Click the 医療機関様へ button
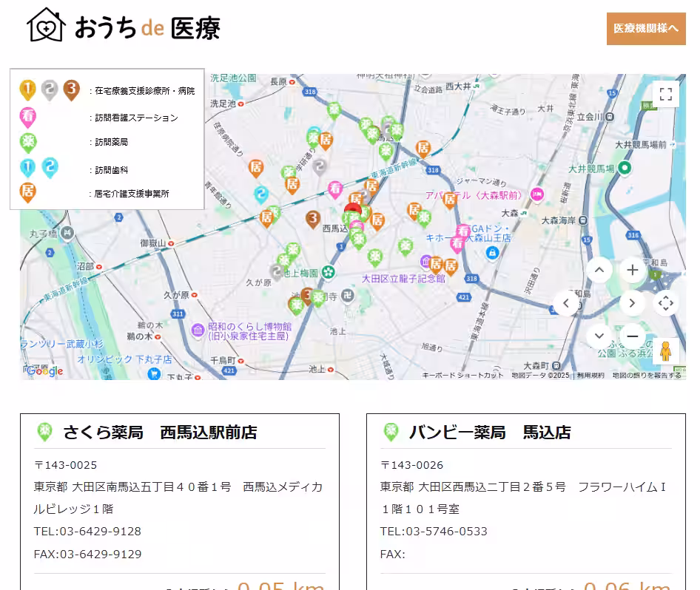 [x=646, y=28]
